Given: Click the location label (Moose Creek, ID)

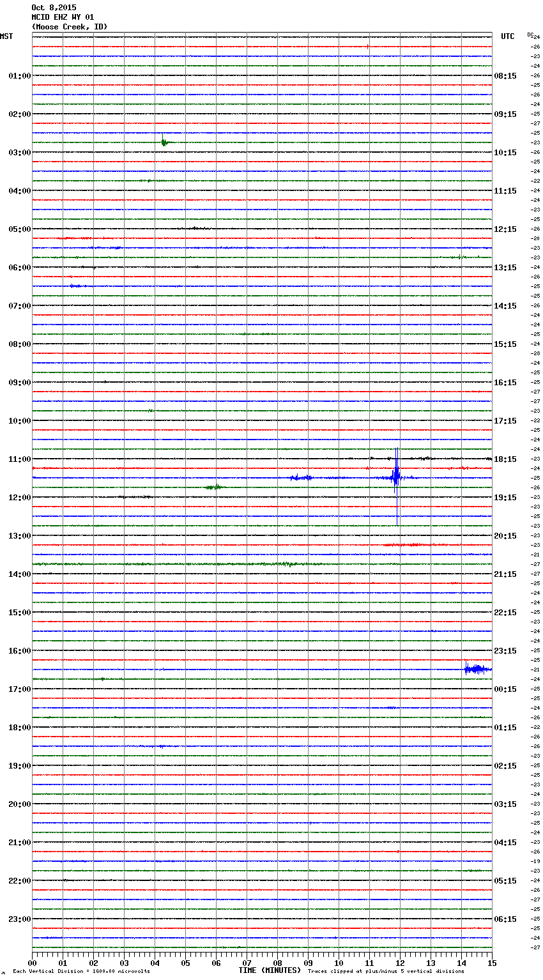Looking at the screenshot, I should (70, 27).
